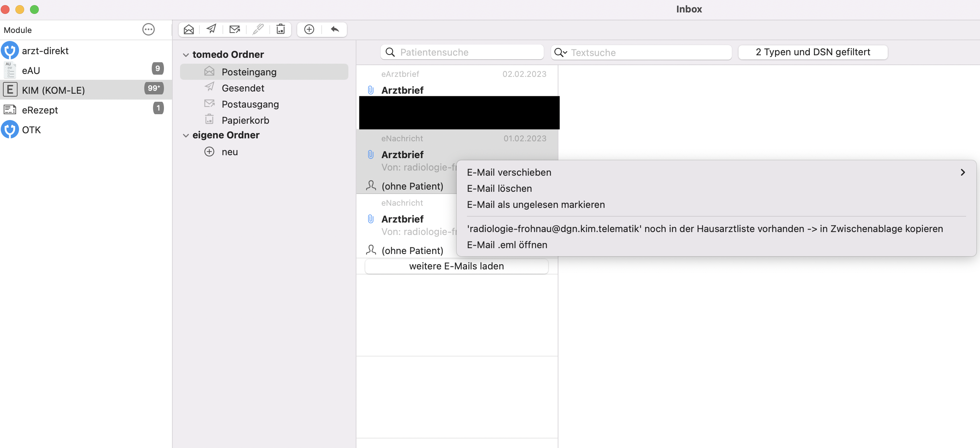
Task: Click the eRezept badge showing 1
Action: coord(158,108)
